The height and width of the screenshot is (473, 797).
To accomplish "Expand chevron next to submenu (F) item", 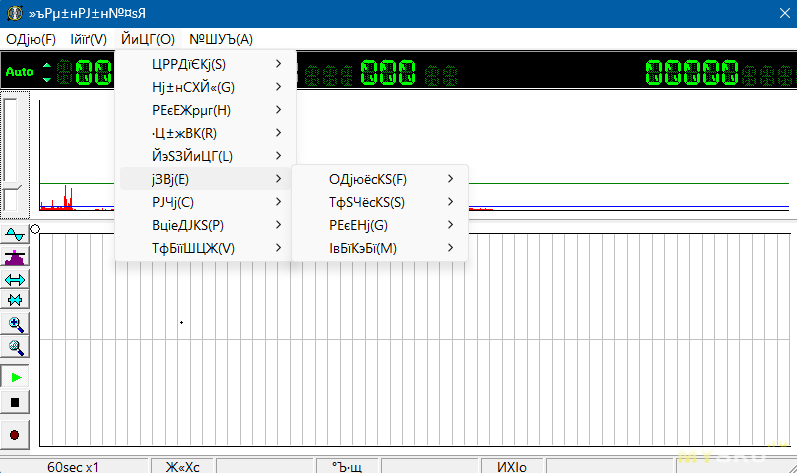I will pos(450,178).
